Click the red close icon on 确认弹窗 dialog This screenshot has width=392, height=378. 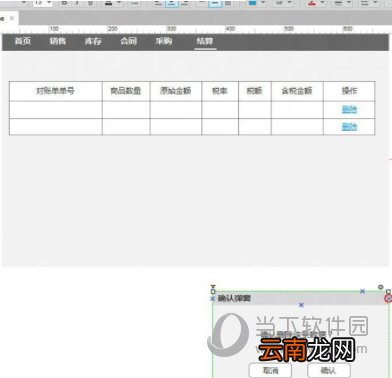click(x=388, y=298)
